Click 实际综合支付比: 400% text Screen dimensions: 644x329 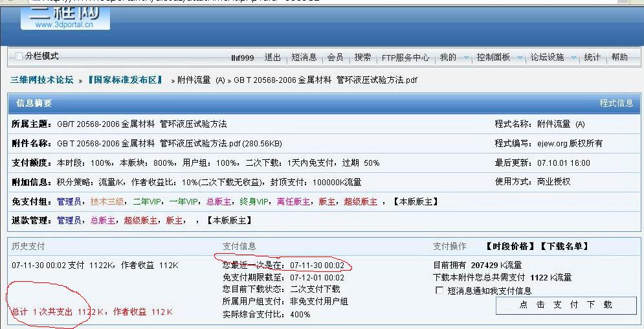tap(267, 314)
